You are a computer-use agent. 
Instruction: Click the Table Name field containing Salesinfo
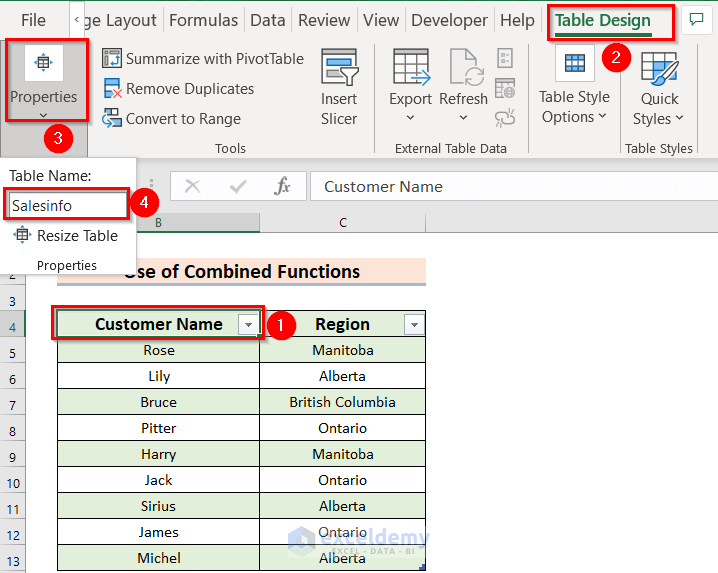click(x=67, y=206)
